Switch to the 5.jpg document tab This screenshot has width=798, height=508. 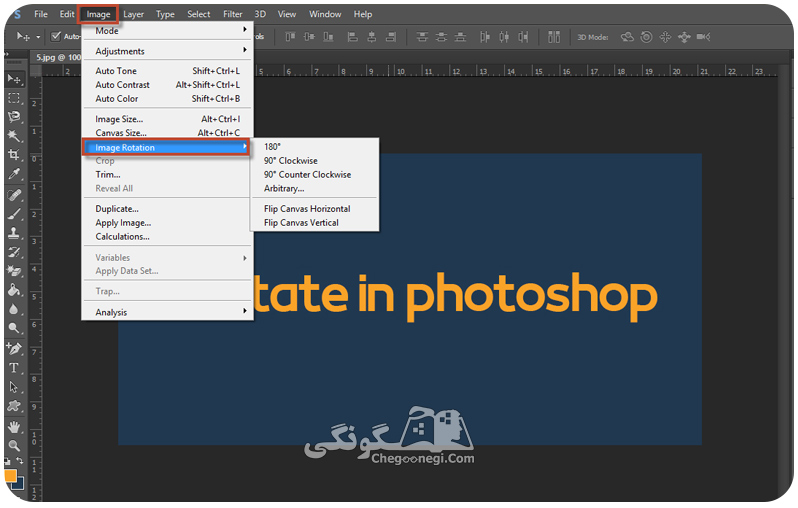coord(58,57)
